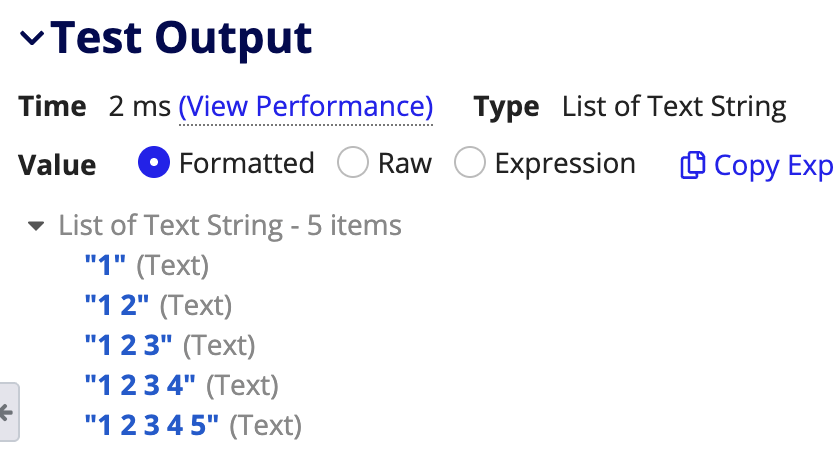
Task: Select the "1" text item
Action: (105, 265)
